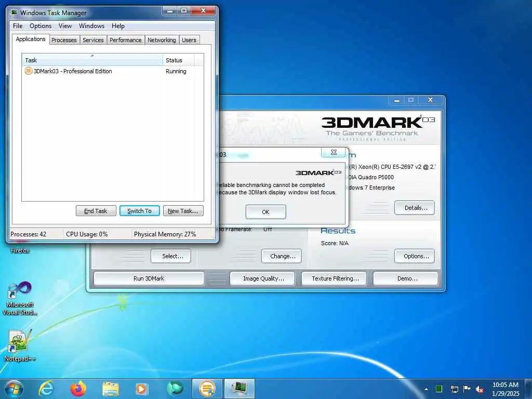The image size is (532, 399).
Task: Switch to the Performance tab
Action: tap(126, 40)
